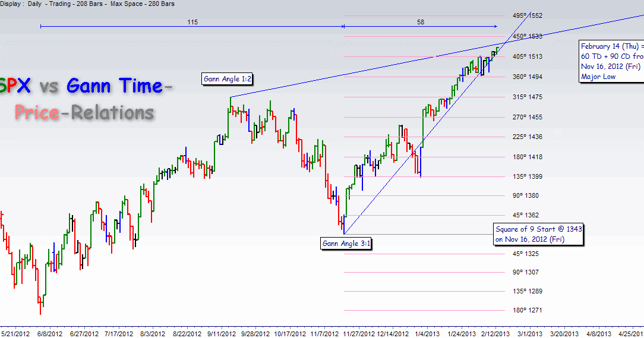Click the '58' bar count label
644x338 pixels.
pyautogui.click(x=421, y=22)
